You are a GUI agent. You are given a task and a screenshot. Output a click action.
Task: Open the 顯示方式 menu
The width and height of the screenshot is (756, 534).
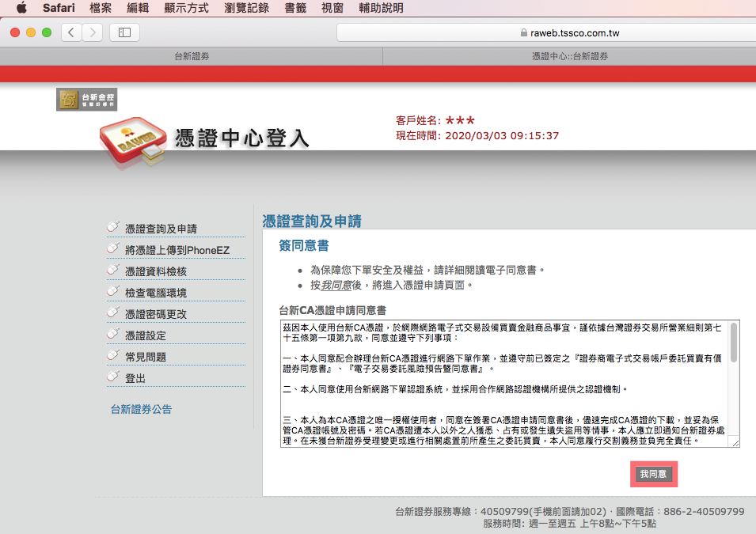(x=186, y=8)
